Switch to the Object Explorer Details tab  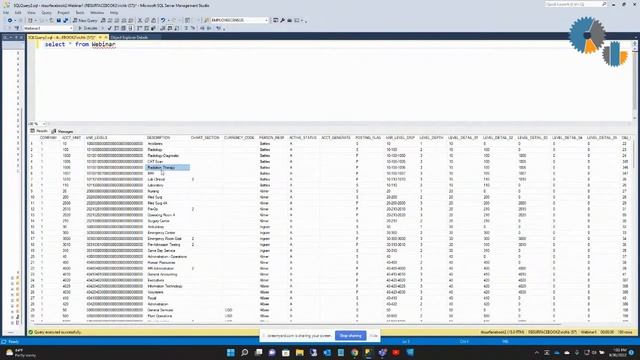pos(129,37)
